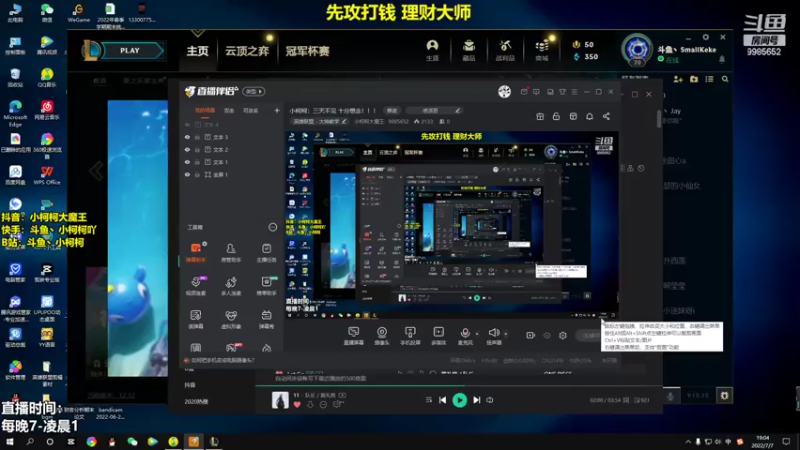Open the settings gear at League client bottom right
Screen dimensions: 800x450
(x=724, y=395)
